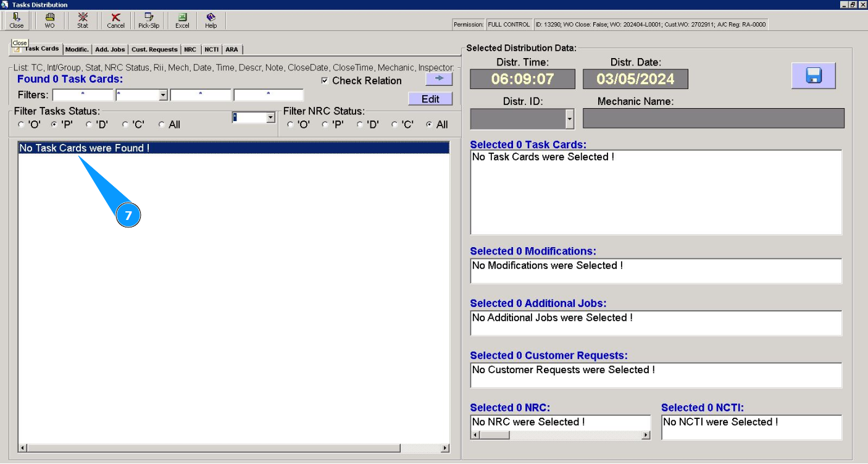Export using the Excel icon
The image size is (868, 464).
click(182, 20)
